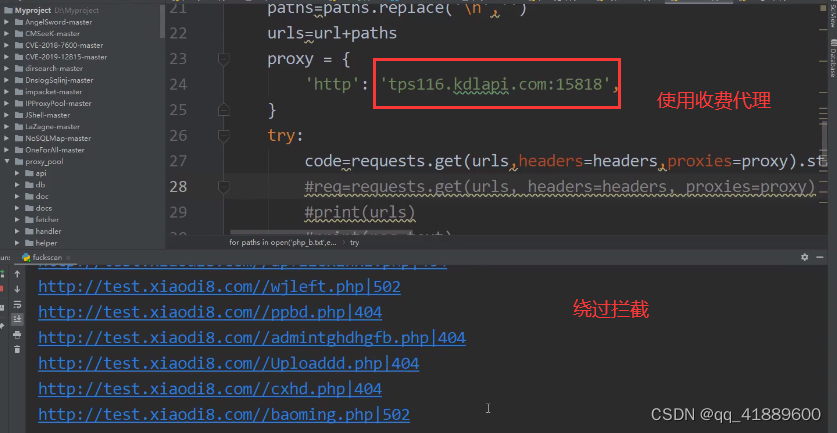The width and height of the screenshot is (837, 433).
Task: Expand the dirsearch-master folder
Action: click(7, 68)
